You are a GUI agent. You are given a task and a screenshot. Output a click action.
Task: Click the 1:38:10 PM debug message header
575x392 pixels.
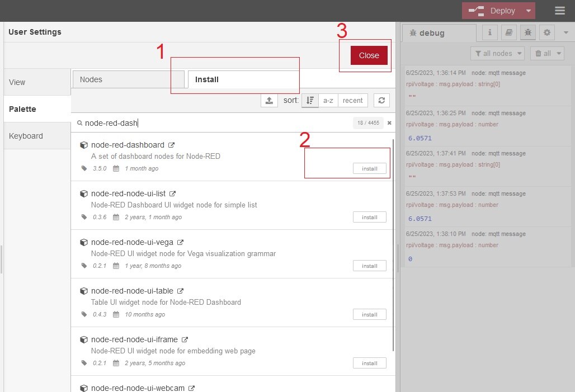[x=466, y=234]
